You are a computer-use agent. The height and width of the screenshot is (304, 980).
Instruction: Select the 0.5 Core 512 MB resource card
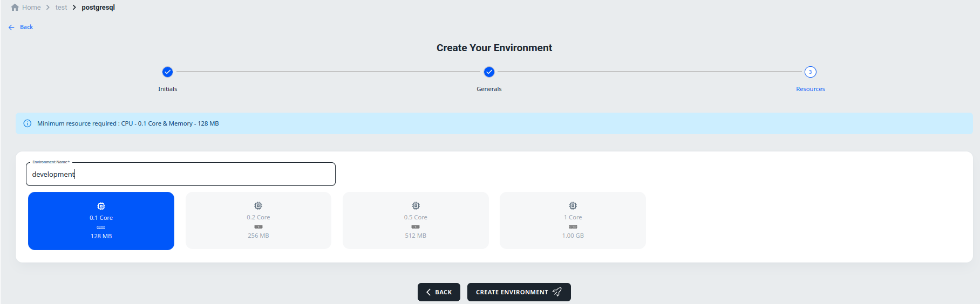pos(416,220)
